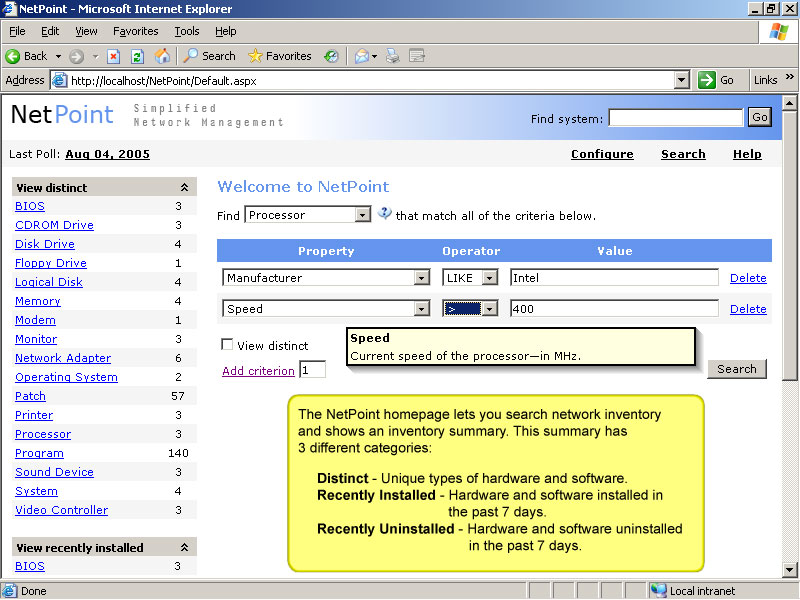Open the Tools menu
Screen dimensions: 800x600
pos(187,31)
